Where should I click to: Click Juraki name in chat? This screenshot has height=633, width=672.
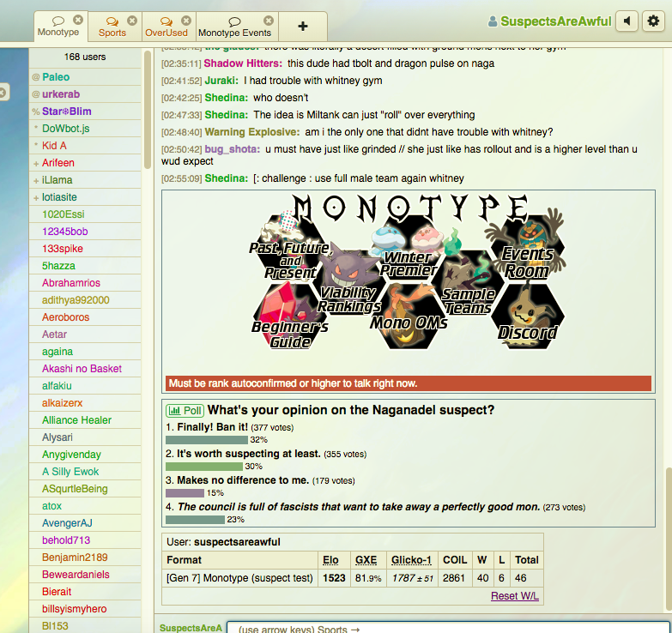click(x=221, y=81)
